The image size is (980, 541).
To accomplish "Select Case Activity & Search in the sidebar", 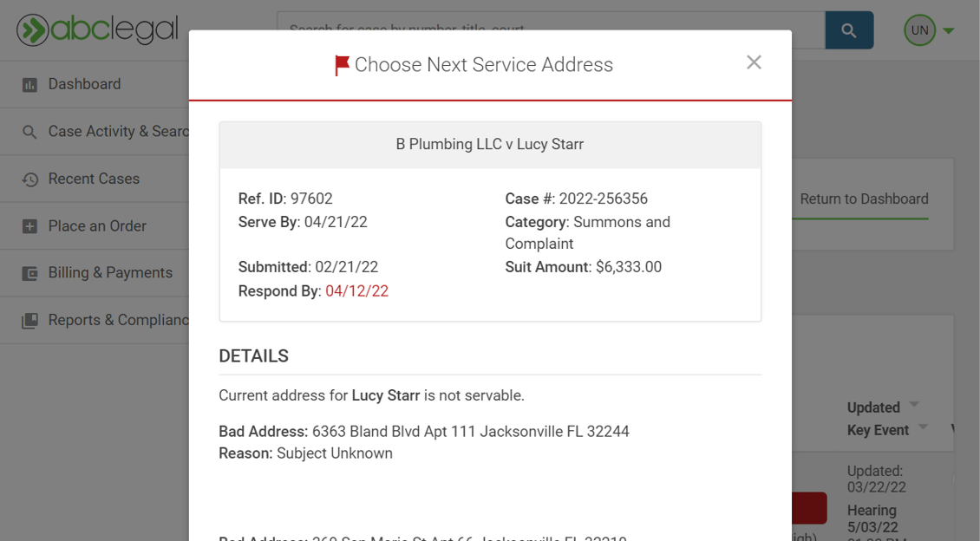I will 113,131.
